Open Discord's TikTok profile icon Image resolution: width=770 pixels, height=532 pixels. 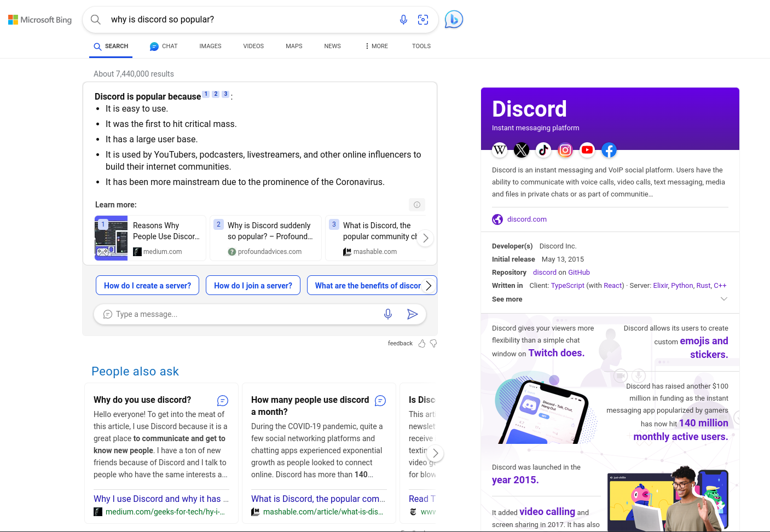pos(543,150)
